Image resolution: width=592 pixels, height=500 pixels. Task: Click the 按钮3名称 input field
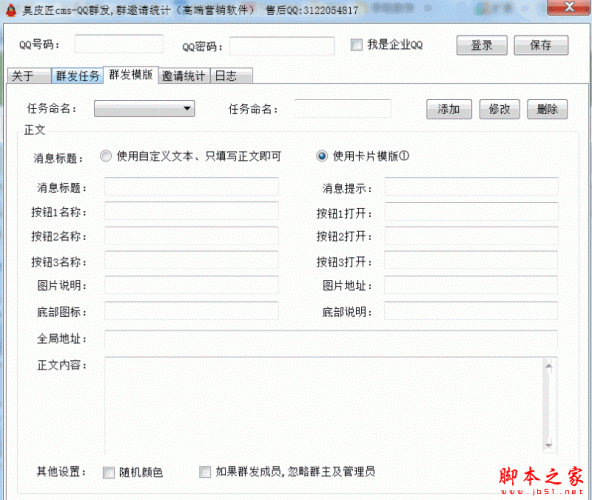[191, 260]
